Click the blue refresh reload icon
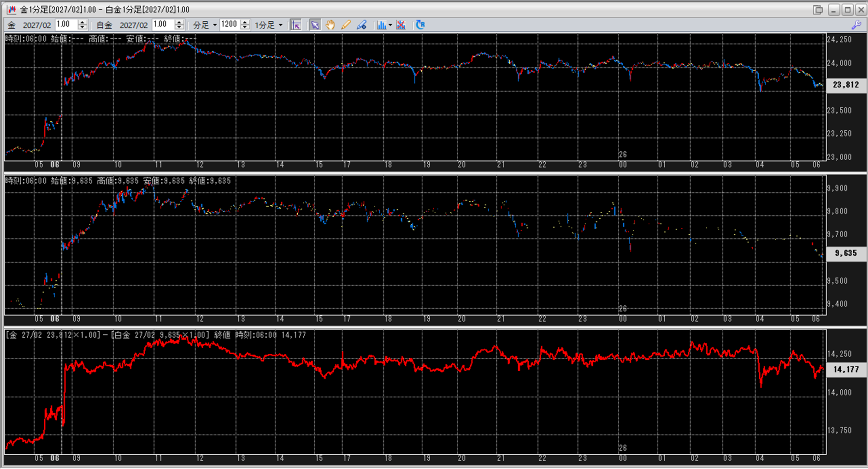Viewport: 868px width, 469px height. pyautogui.click(x=420, y=25)
